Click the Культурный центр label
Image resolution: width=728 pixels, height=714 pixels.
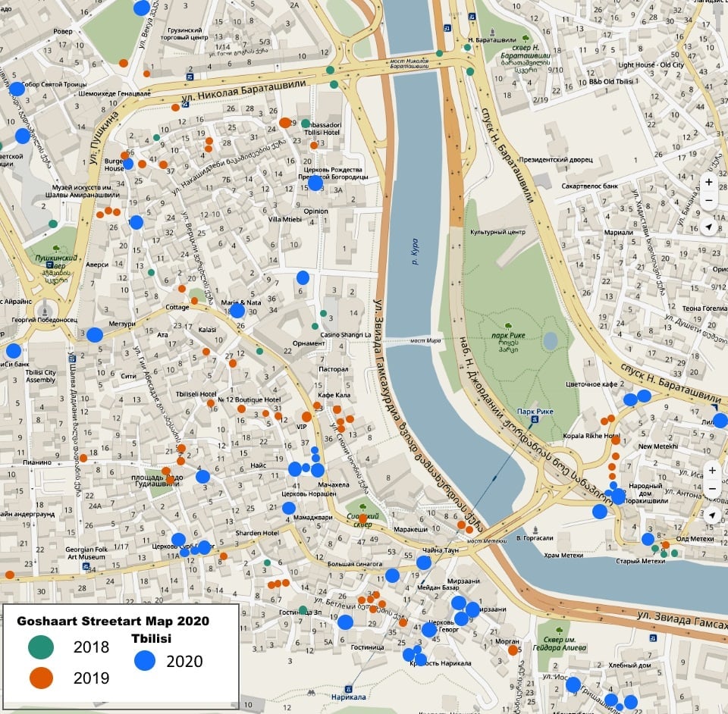(497, 231)
